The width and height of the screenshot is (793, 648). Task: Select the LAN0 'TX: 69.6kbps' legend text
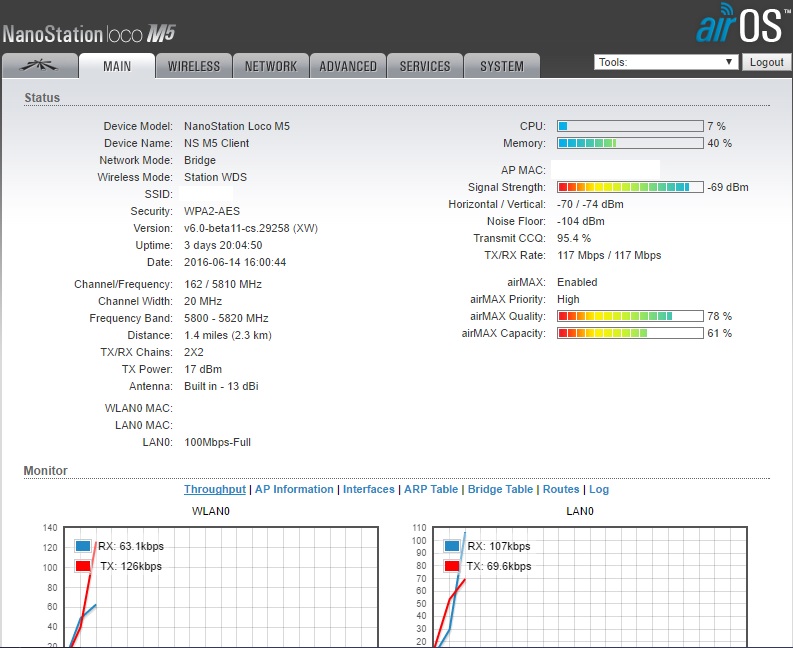point(499,566)
